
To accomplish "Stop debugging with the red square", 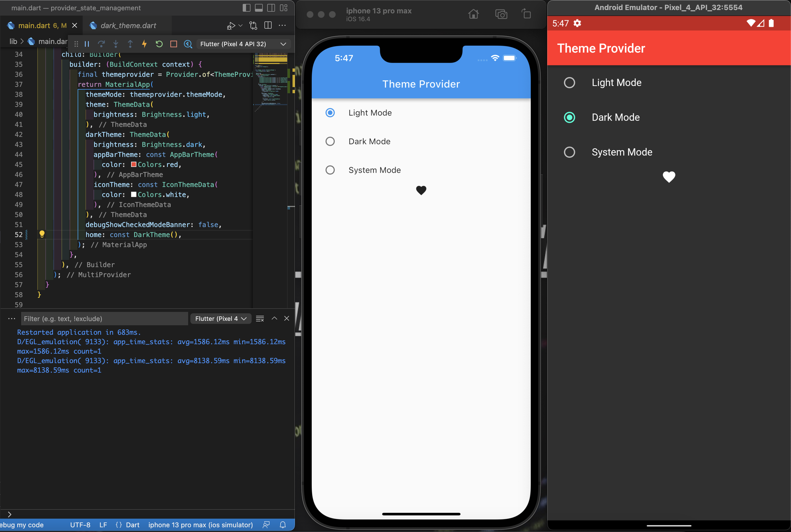I will 173,44.
